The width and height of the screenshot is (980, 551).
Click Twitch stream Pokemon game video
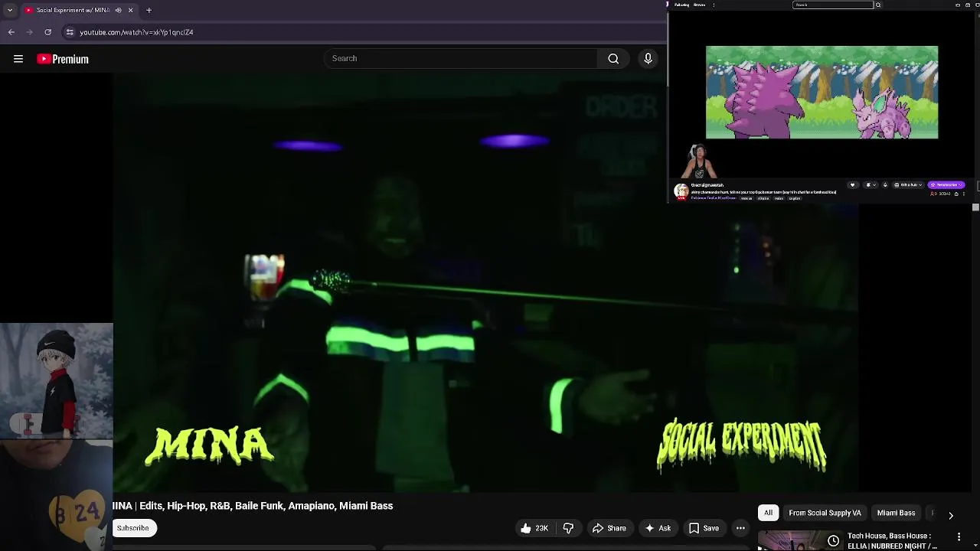[822, 93]
